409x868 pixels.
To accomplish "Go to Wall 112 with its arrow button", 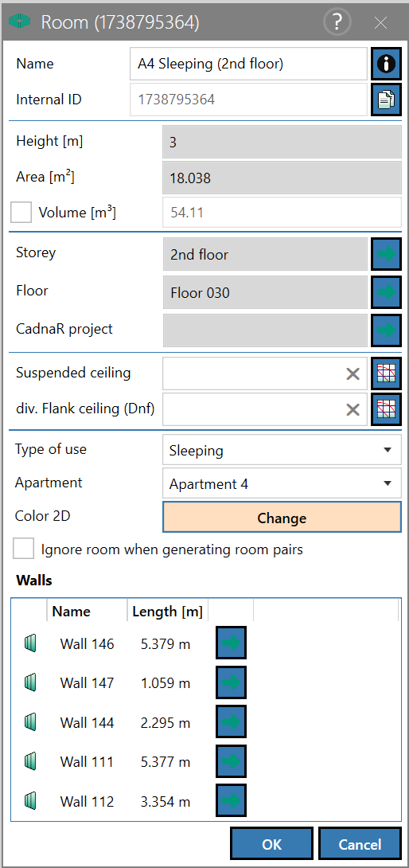I will (231, 800).
